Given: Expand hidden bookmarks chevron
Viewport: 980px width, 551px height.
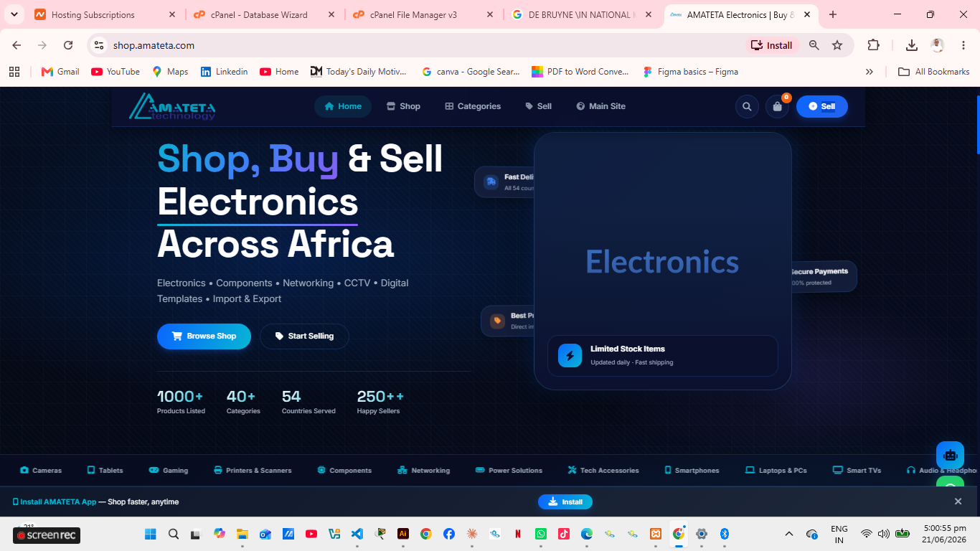Looking at the screenshot, I should (870, 72).
